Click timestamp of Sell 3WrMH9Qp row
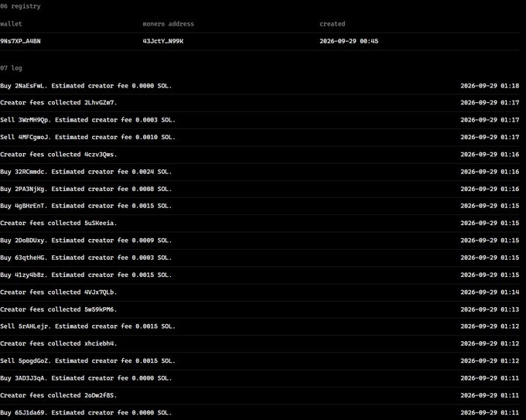 pyautogui.click(x=490, y=120)
